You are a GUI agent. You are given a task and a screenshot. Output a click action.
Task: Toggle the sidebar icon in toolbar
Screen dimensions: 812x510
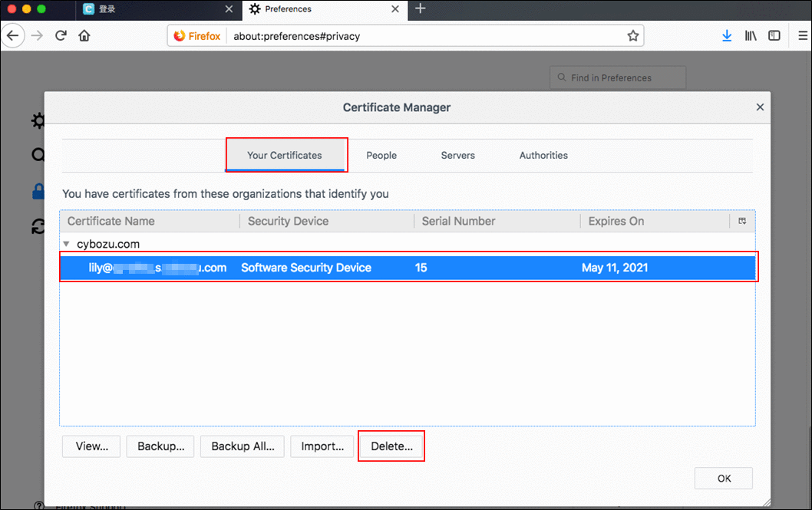click(774, 36)
